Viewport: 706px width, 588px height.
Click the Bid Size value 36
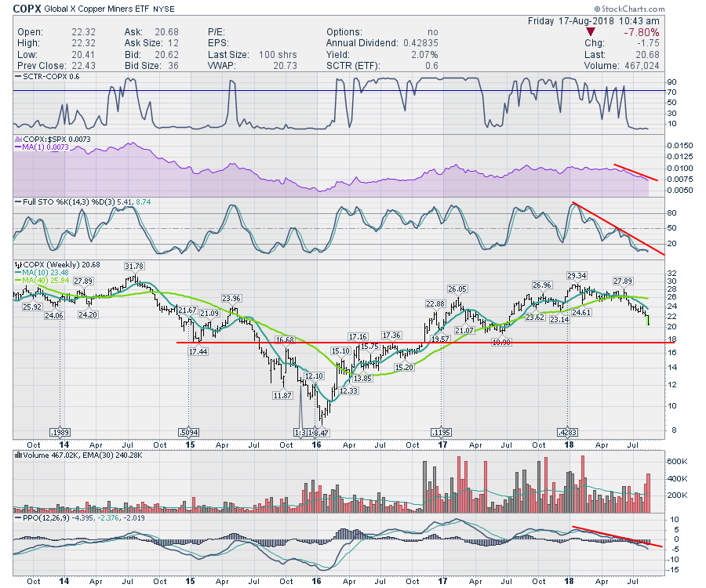click(x=173, y=66)
